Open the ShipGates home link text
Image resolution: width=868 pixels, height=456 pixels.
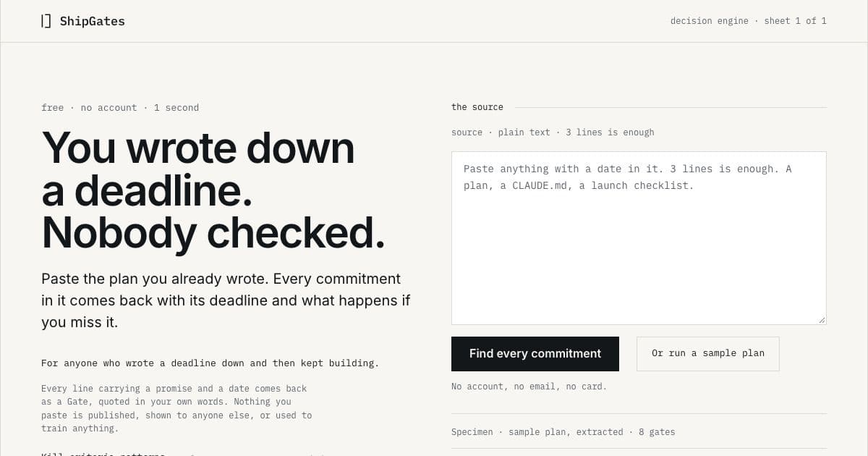tap(92, 21)
